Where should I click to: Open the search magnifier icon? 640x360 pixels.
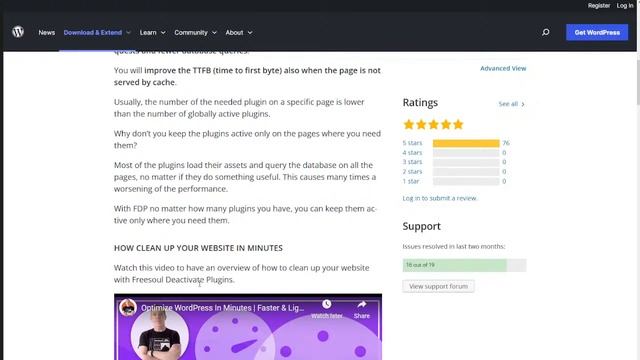point(546,32)
